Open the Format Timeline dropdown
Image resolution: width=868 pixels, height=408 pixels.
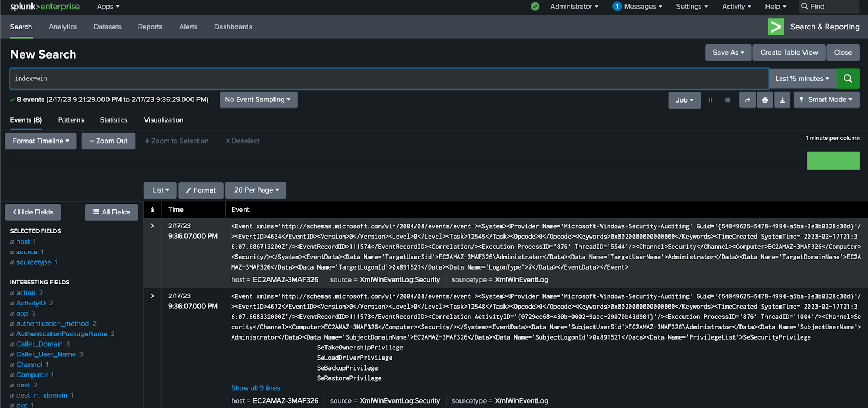point(41,141)
